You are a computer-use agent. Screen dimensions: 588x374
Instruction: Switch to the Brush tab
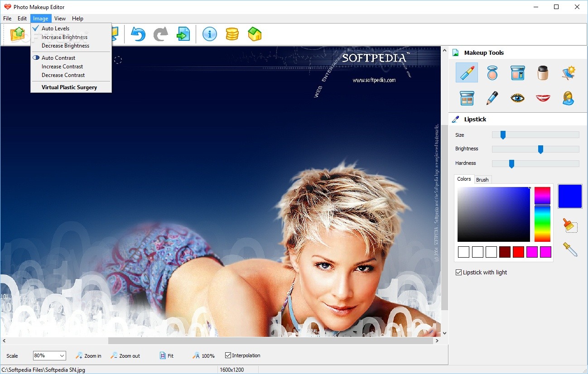[x=482, y=180]
